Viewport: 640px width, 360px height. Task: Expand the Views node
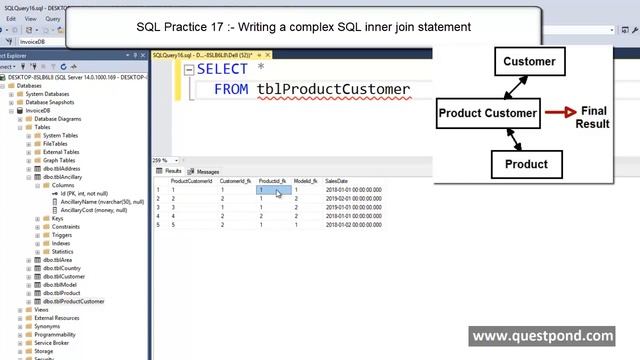point(20,310)
